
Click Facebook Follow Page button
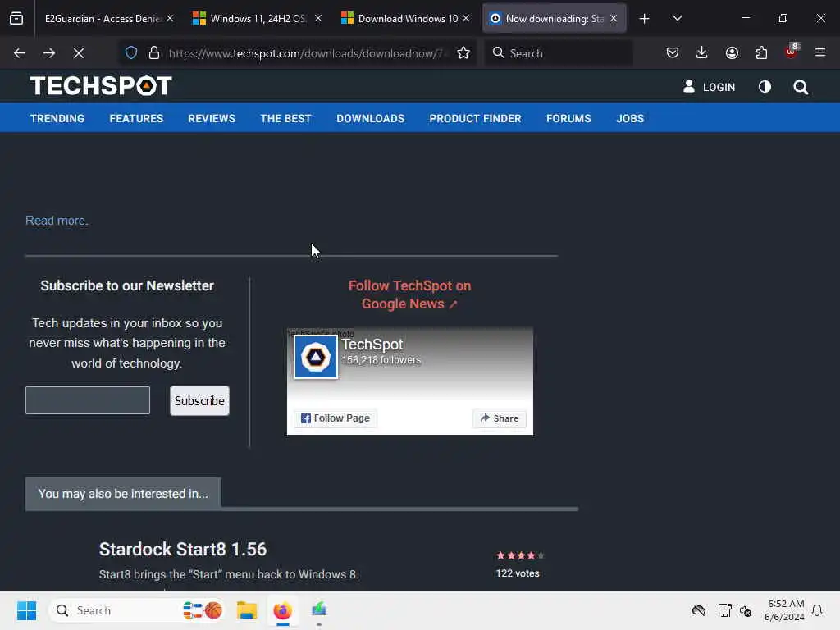tap(336, 418)
